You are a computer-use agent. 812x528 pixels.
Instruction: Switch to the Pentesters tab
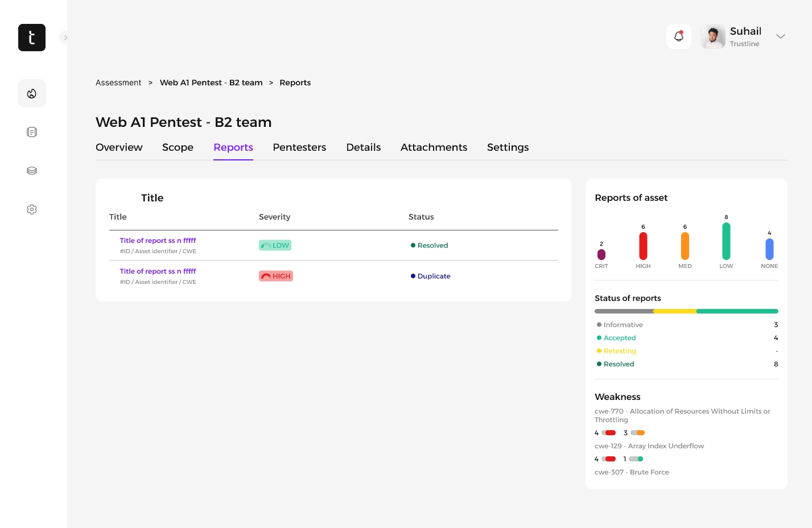tap(299, 147)
